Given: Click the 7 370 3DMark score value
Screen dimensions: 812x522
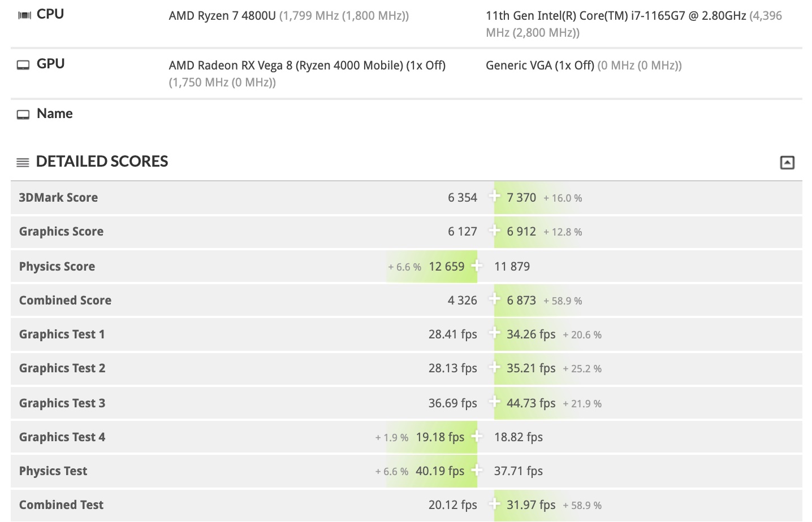Looking at the screenshot, I should coord(521,198).
